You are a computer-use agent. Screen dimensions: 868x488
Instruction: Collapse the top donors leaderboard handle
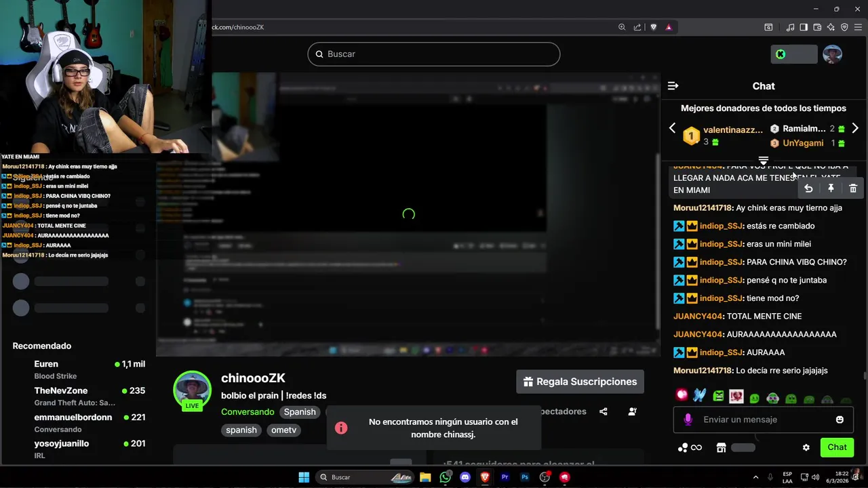pyautogui.click(x=764, y=161)
